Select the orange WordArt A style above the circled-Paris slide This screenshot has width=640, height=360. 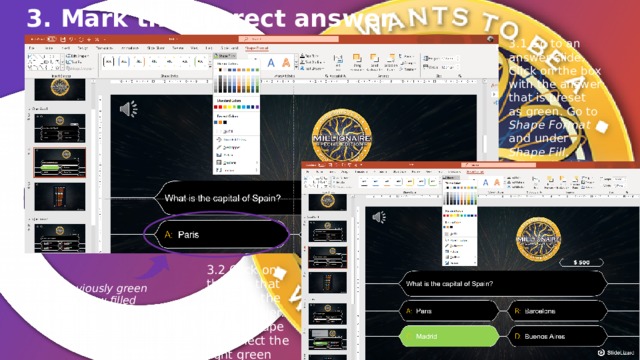[286, 62]
